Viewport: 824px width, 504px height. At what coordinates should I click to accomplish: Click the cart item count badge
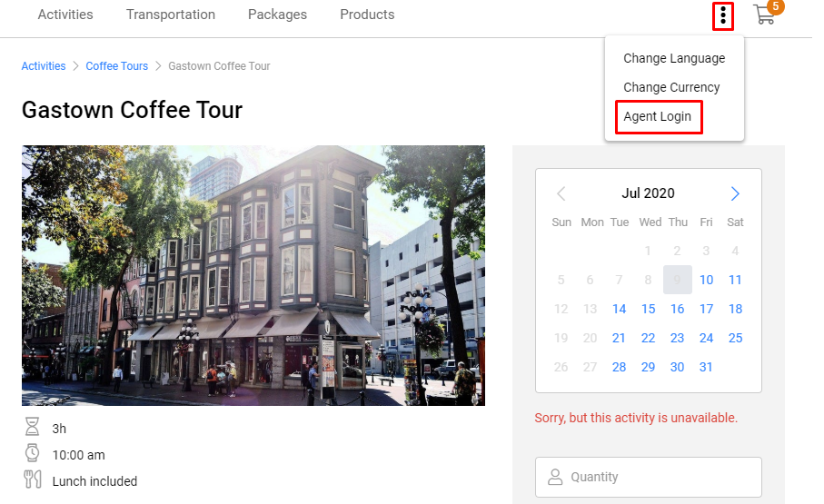click(x=776, y=7)
